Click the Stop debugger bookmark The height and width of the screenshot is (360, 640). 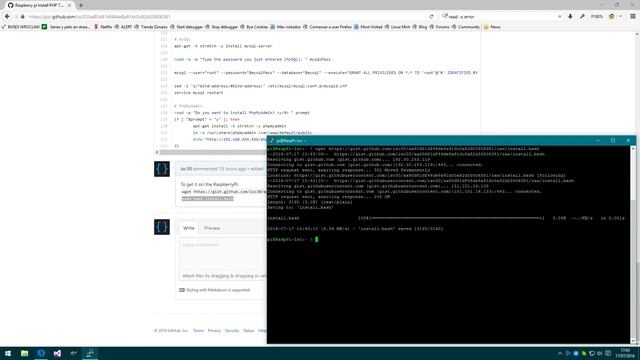click(221, 27)
